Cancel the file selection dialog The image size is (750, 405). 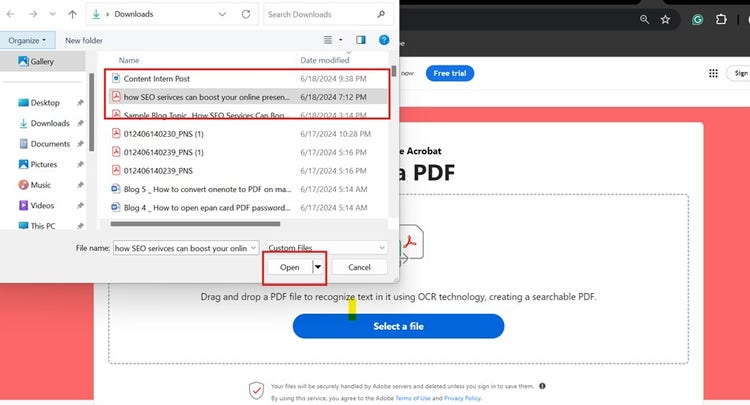(x=359, y=267)
